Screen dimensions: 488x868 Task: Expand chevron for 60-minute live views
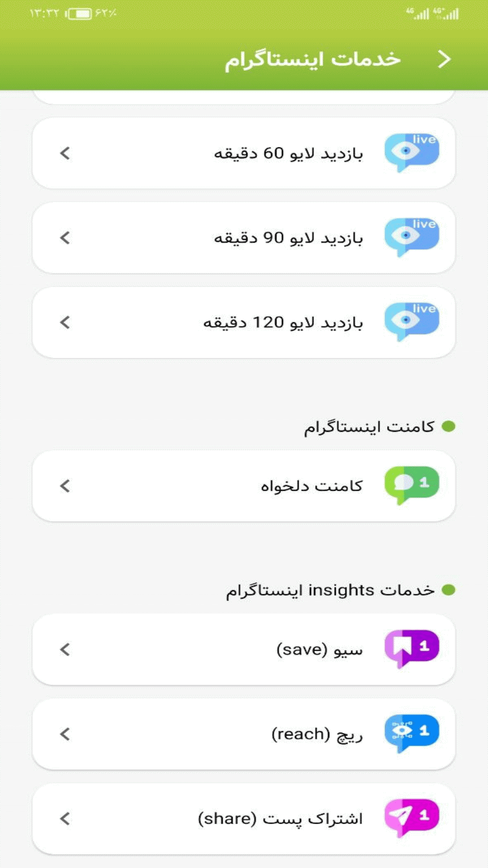click(x=65, y=153)
